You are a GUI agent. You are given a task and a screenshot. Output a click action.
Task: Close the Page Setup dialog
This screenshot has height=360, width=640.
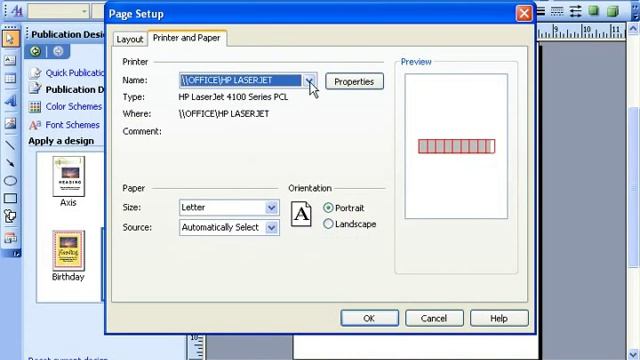pos(524,13)
